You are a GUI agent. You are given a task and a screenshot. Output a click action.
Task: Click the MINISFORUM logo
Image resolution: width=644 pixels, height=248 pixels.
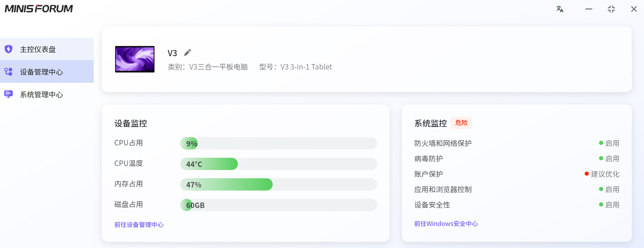point(39,9)
